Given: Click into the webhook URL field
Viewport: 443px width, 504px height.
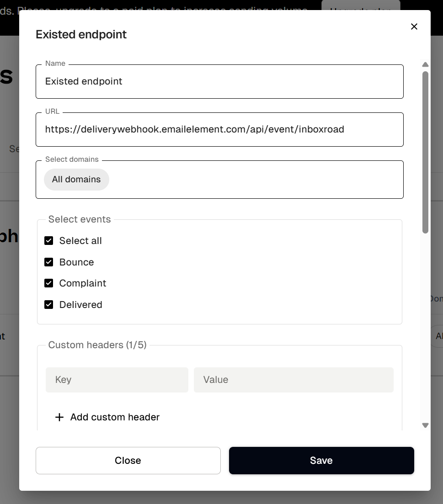Looking at the screenshot, I should 219,129.
